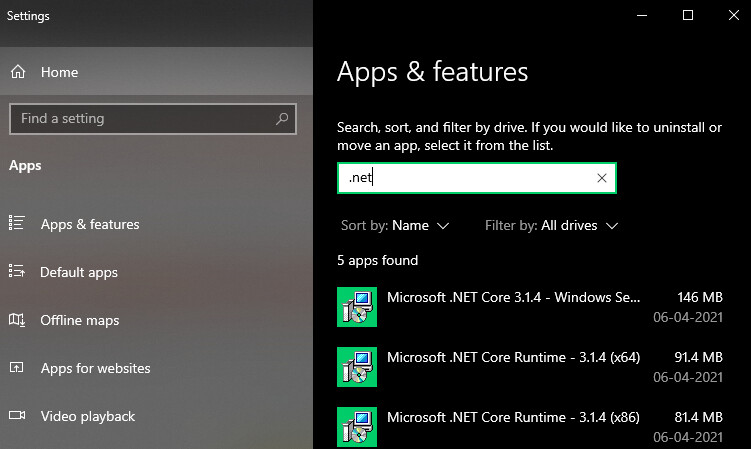Click the 91.4 MB size value

[x=698, y=357]
